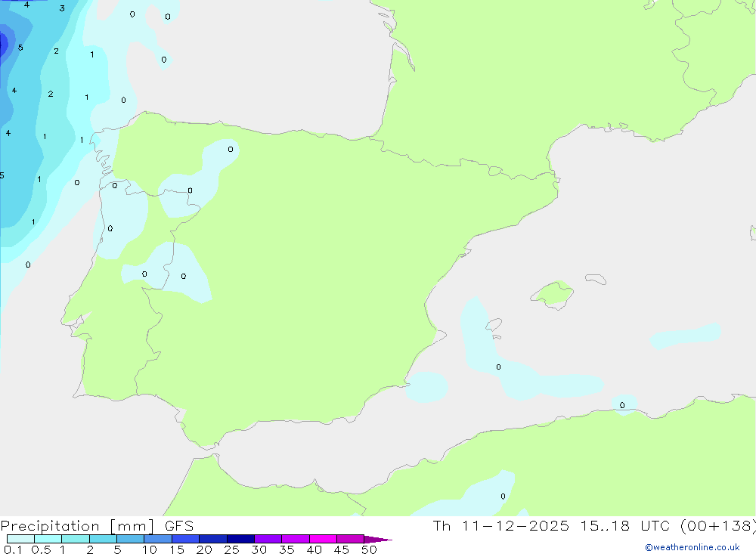This screenshot has width=756, height=554.
Task: Click the precipitation value '3' on the map
Action: [x=62, y=8]
